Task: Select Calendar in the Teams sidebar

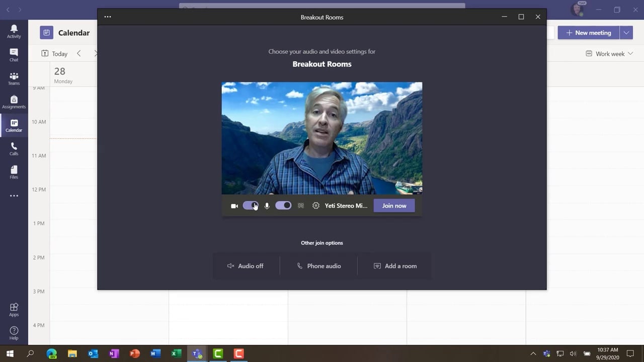Action: click(x=14, y=126)
